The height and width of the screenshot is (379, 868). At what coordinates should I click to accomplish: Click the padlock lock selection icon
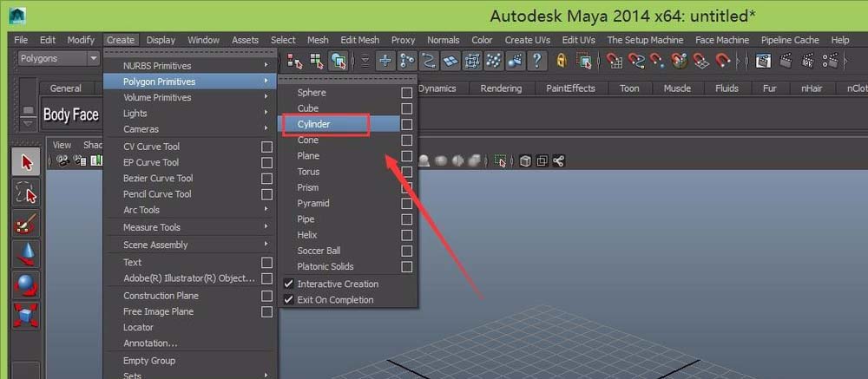click(x=562, y=61)
